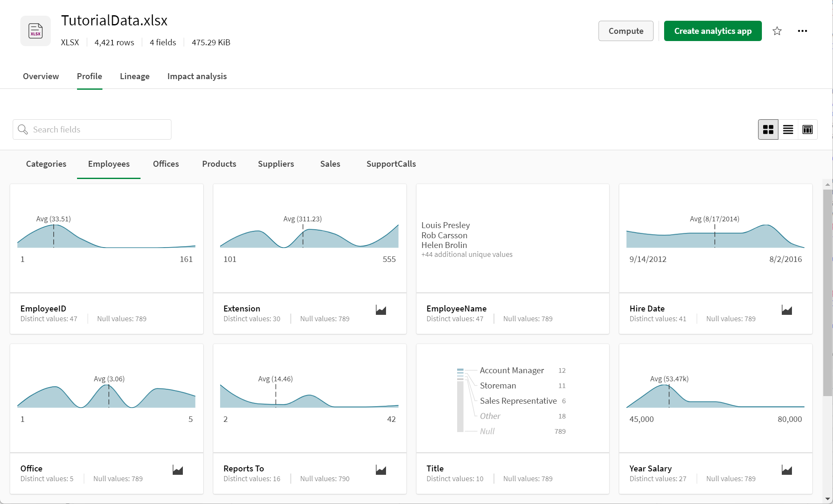This screenshot has height=504, width=833.
Task: Click the Create analytics app button
Action: coord(712,30)
